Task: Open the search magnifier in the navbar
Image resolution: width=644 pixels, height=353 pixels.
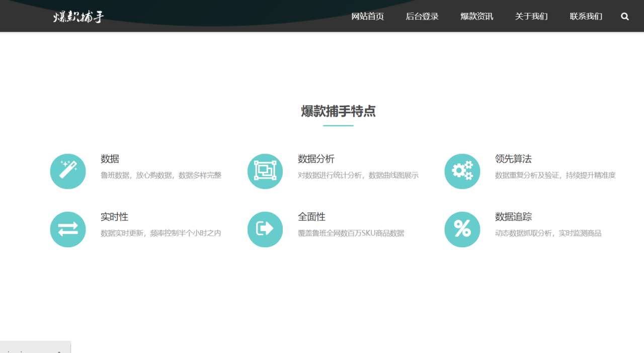Action: tap(624, 17)
